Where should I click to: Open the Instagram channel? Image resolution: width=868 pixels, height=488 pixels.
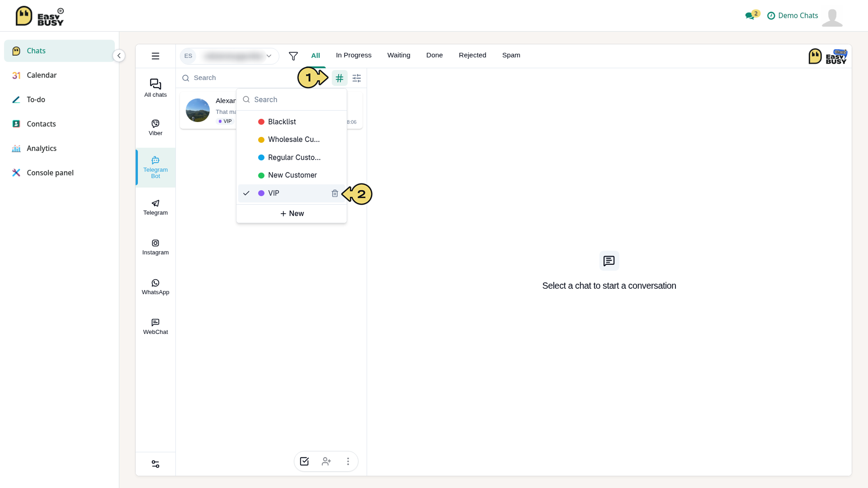tap(156, 247)
